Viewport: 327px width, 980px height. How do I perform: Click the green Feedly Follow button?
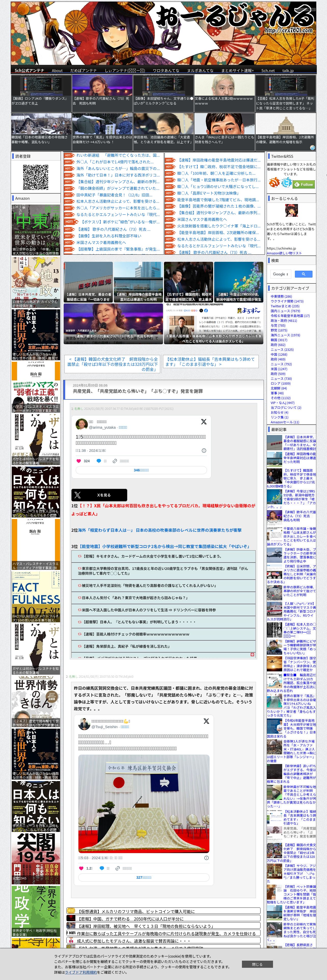[303, 184]
